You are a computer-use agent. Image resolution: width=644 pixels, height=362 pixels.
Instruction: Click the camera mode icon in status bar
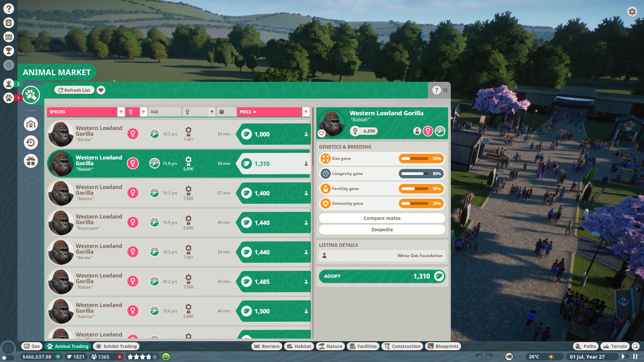[509, 357]
